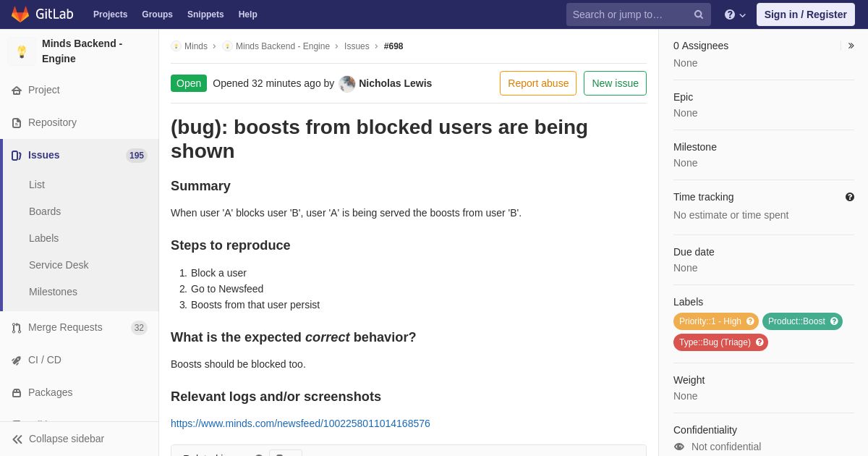Open Help in the top navigation
The height and width of the screenshot is (456, 868).
pyautogui.click(x=248, y=14)
